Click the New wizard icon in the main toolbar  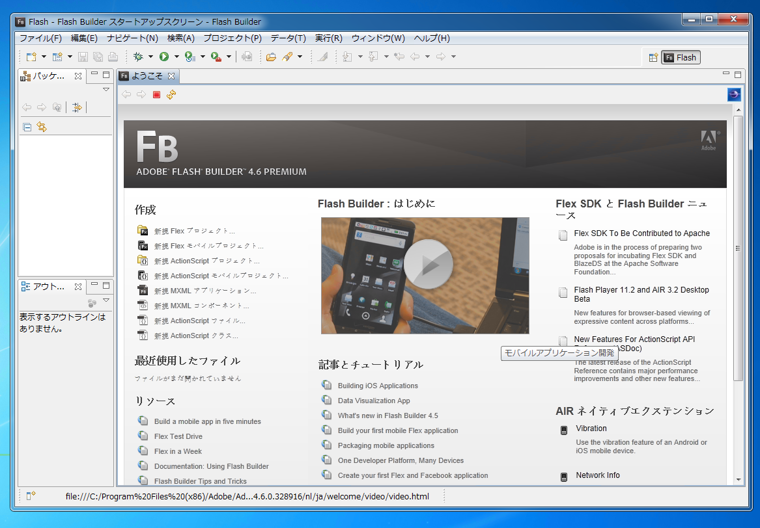pyautogui.click(x=32, y=57)
